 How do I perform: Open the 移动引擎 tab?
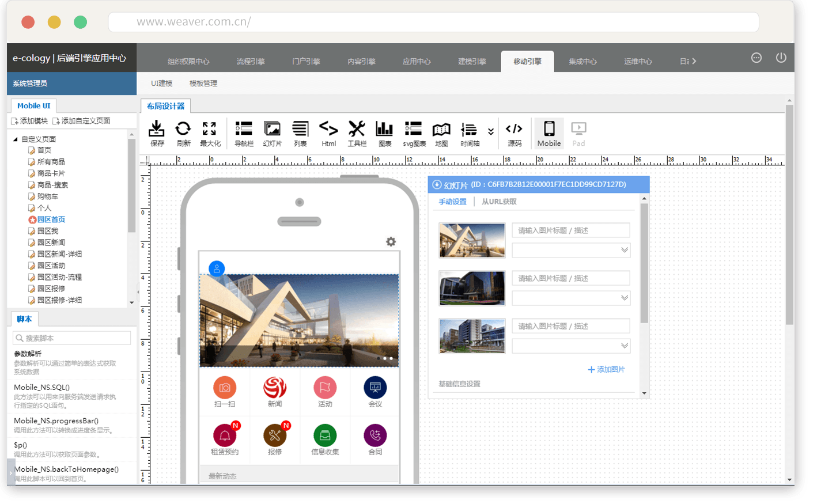[527, 61]
